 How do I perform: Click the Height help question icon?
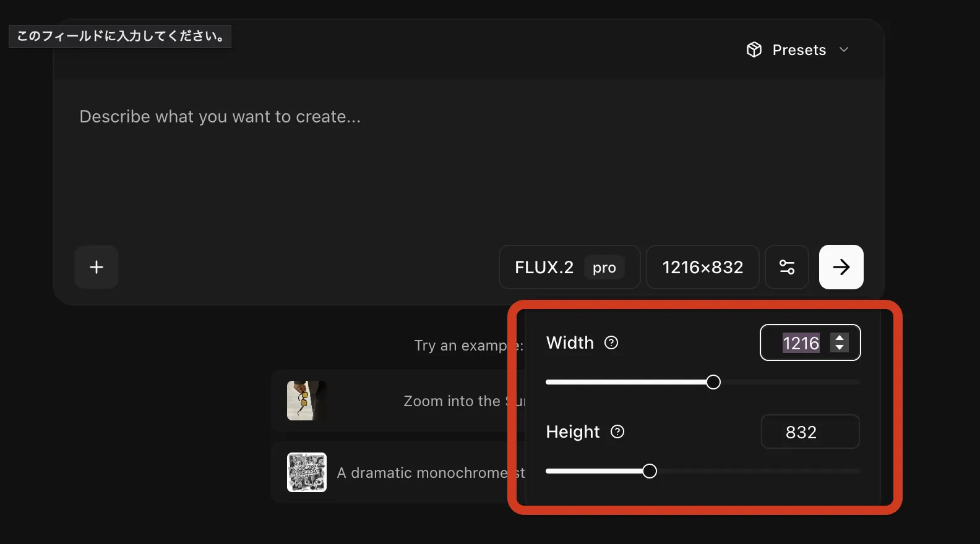click(x=617, y=431)
